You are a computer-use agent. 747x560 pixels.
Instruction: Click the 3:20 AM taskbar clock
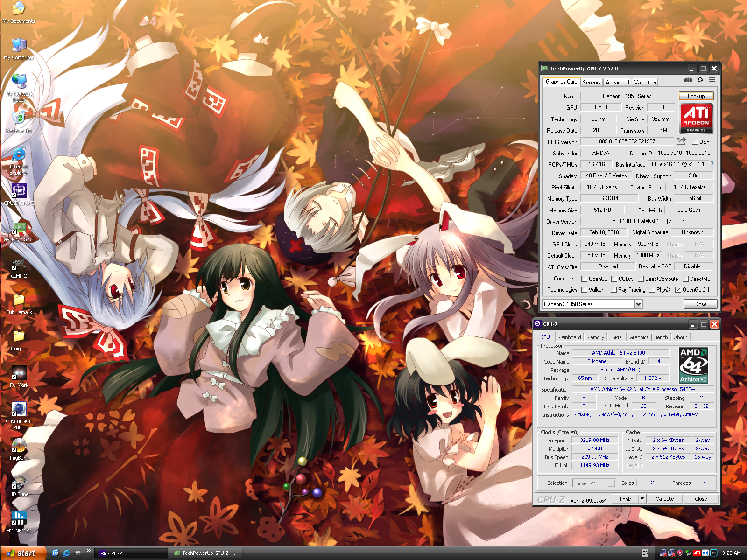click(731, 553)
